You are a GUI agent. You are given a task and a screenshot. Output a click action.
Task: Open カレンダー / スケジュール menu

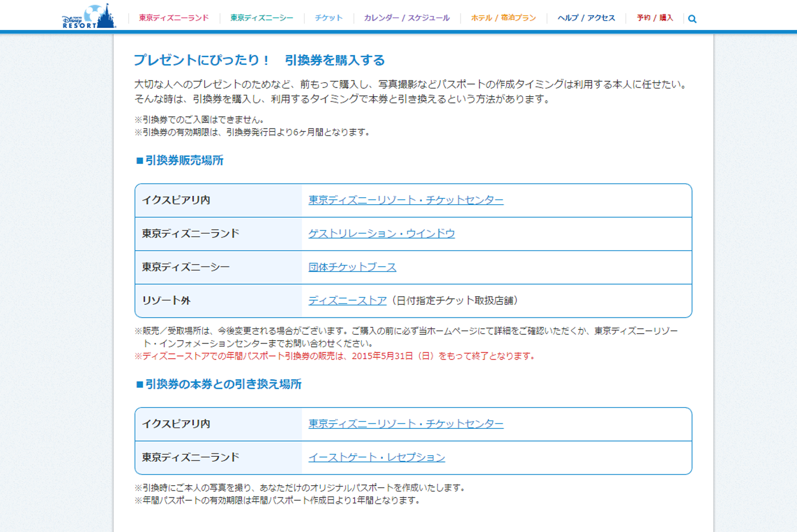click(x=406, y=18)
